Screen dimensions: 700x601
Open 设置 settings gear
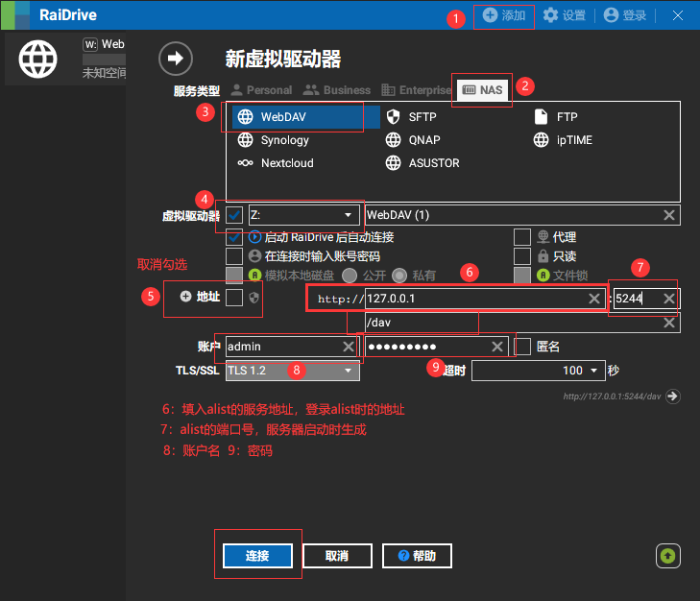550,15
